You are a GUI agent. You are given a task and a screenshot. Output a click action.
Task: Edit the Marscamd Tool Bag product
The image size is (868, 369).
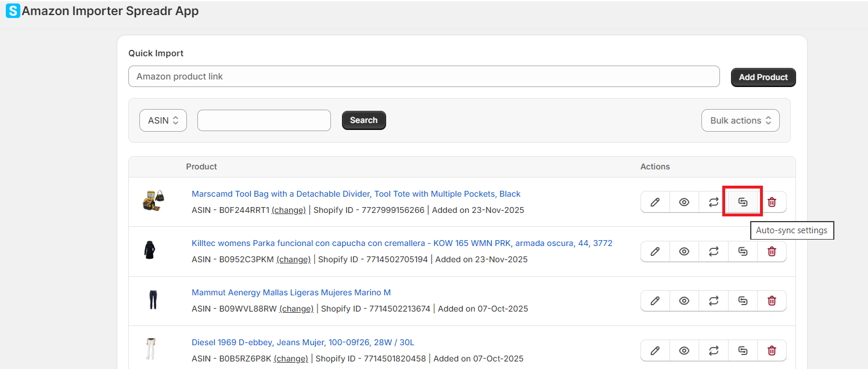(x=655, y=202)
